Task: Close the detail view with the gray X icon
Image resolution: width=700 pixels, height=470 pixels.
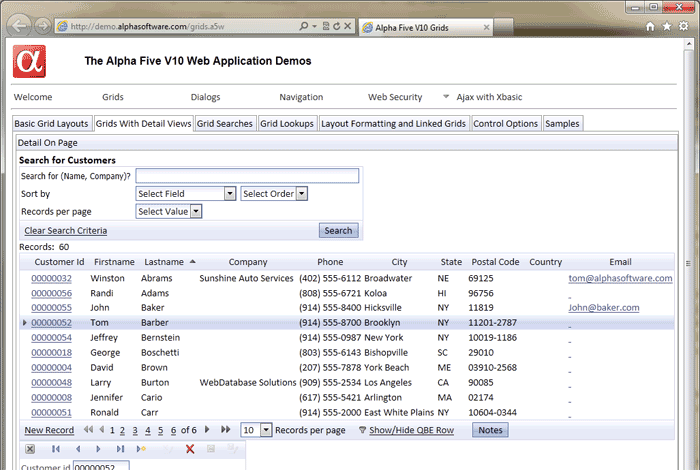Action: tap(30, 449)
